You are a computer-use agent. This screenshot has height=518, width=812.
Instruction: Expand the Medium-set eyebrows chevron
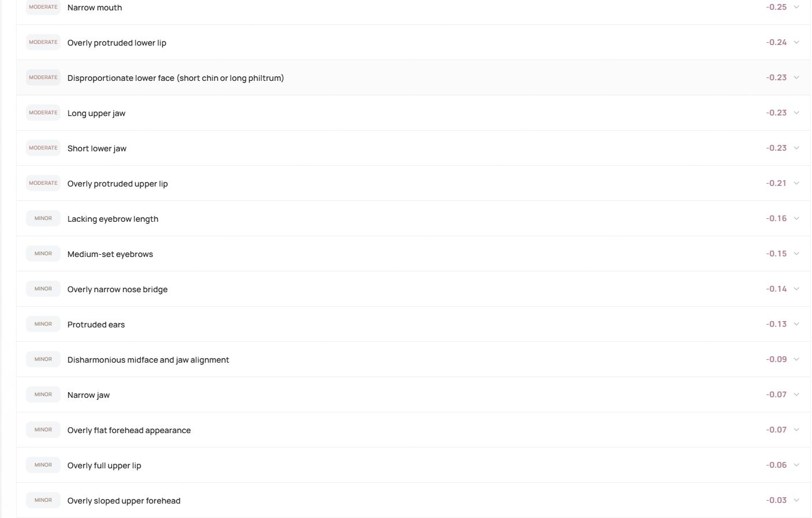[796, 254]
